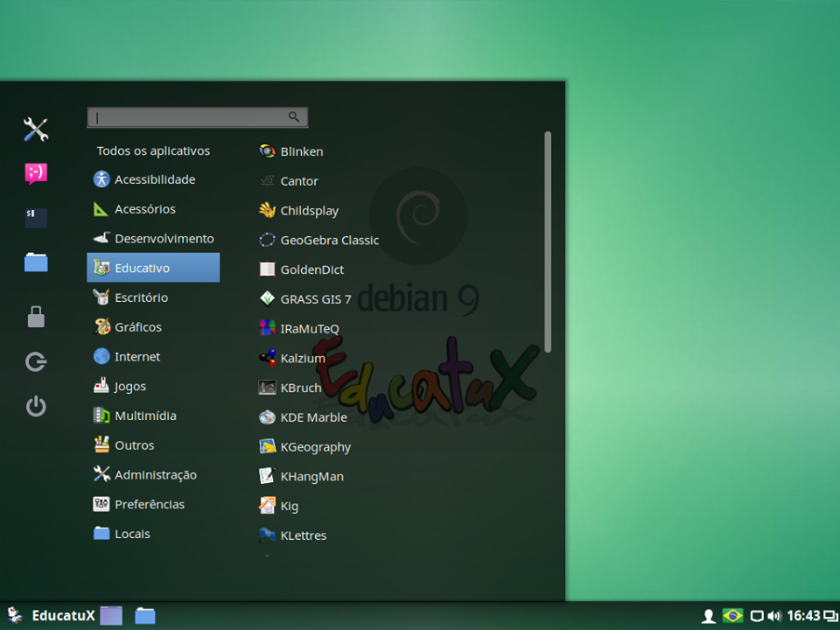
Task: Select the Educativo category
Action: tap(153, 268)
